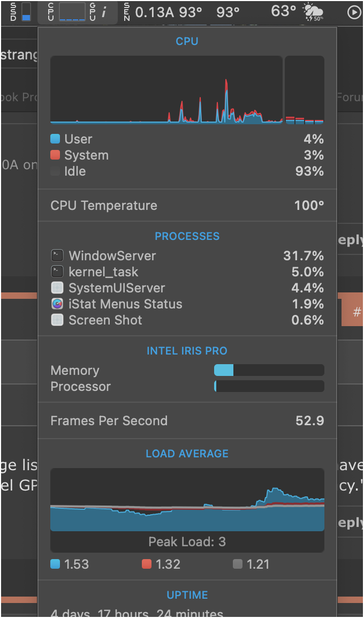This screenshot has height=618, width=364.
Task: Open the weather icon showing rain cloud
Action: [312, 11]
